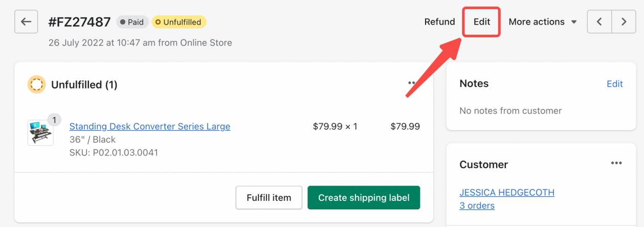The width and height of the screenshot is (644, 227).
Task: Open the Customer card three-dot menu
Action: click(616, 164)
